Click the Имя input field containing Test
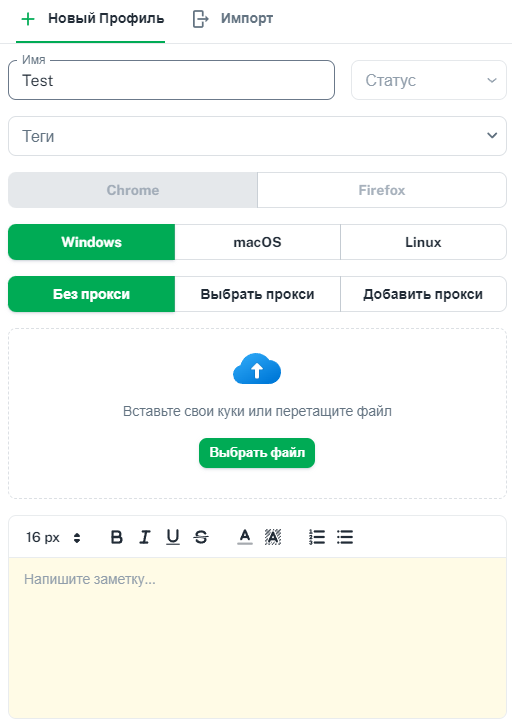This screenshot has height=727, width=512. tap(172, 80)
